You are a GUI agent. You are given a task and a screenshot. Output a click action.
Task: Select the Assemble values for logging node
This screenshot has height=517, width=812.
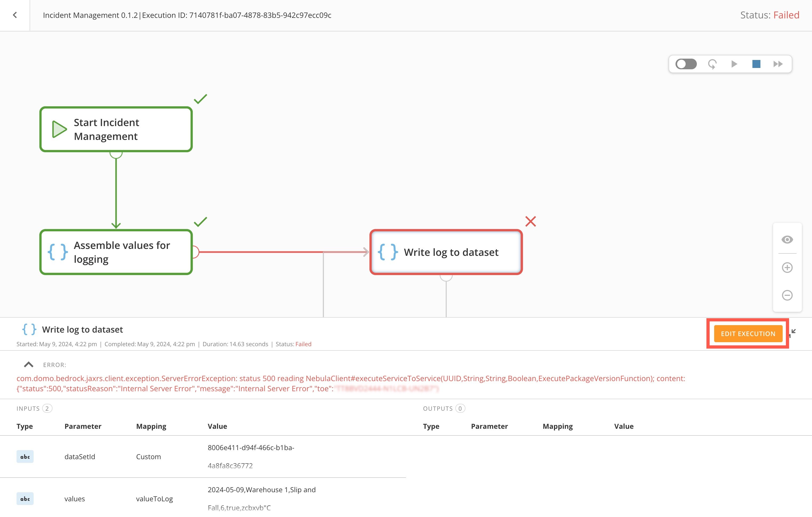116,252
